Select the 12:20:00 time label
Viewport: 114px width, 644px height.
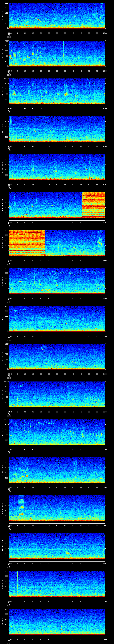(x=9, y=260)
